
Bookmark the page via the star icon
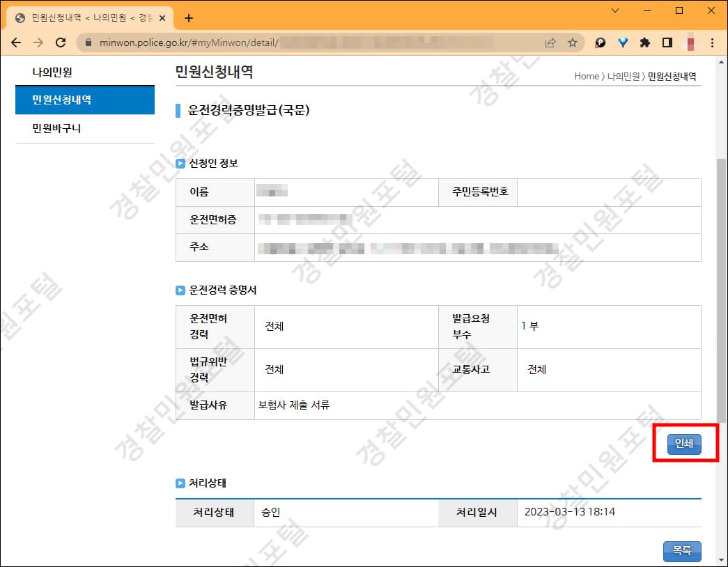pyautogui.click(x=573, y=42)
